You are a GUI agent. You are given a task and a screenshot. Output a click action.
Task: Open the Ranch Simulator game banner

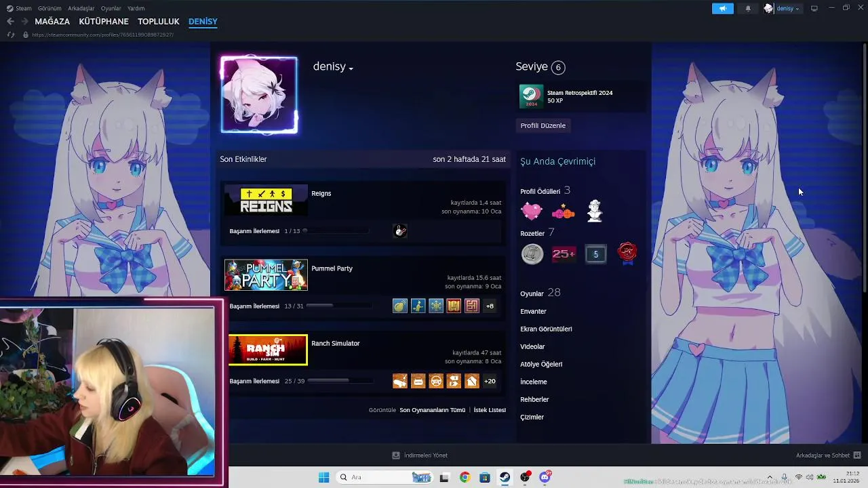point(268,350)
